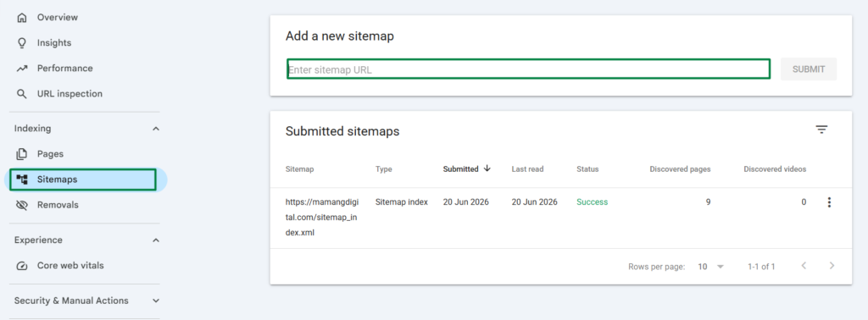
Task: Click the Experience section label
Action: point(38,240)
